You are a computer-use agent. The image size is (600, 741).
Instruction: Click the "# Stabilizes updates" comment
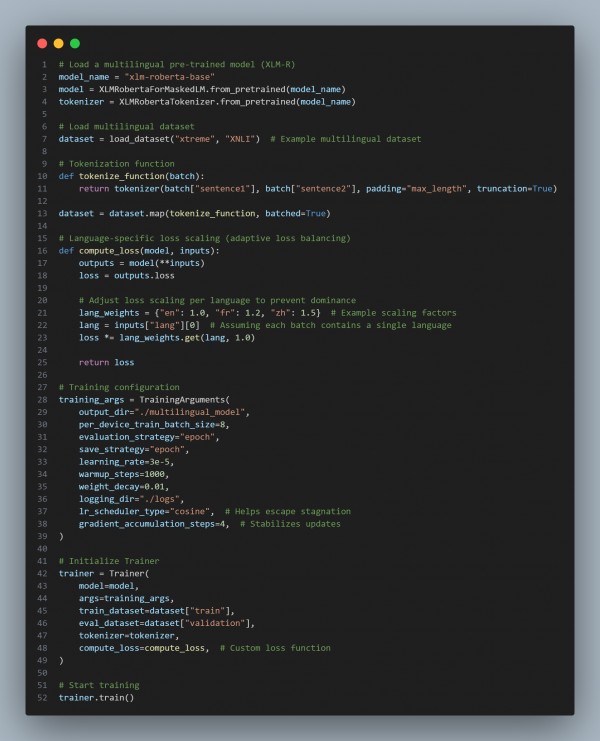(x=290, y=524)
